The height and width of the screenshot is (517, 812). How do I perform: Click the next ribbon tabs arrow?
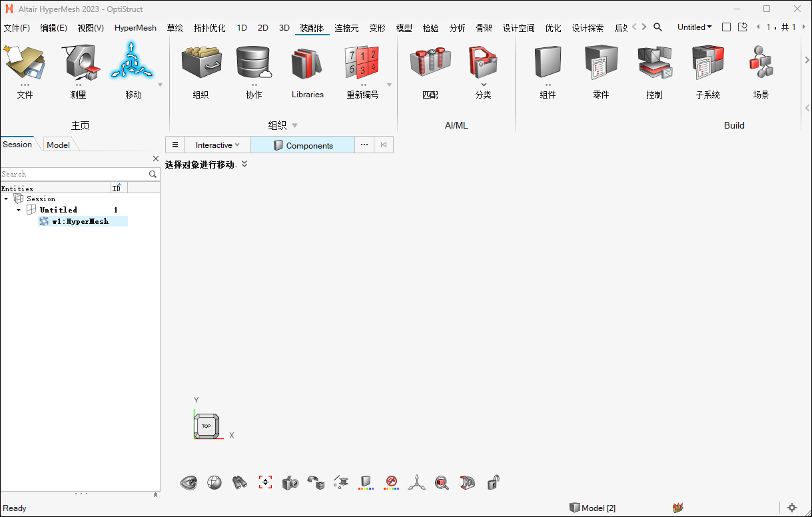(x=644, y=27)
